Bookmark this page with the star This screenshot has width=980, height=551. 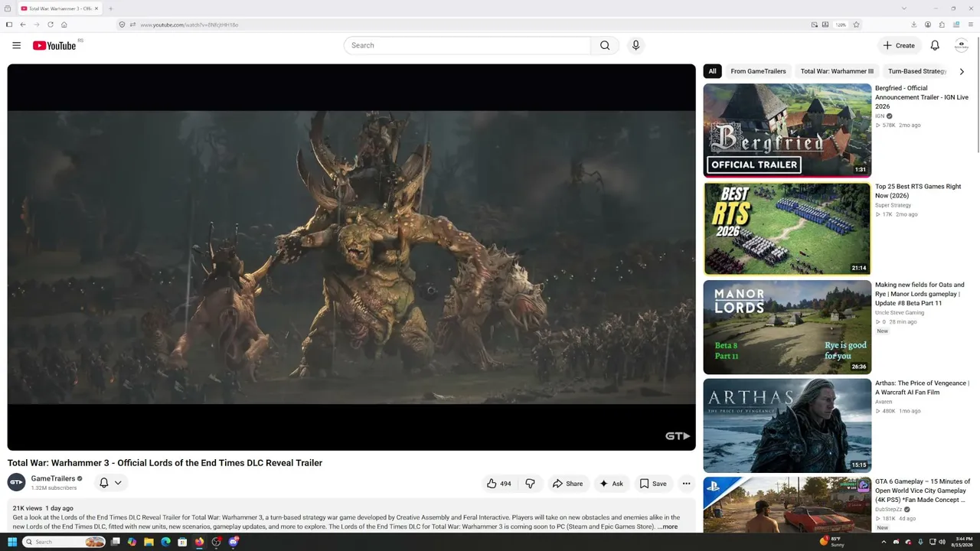click(856, 24)
